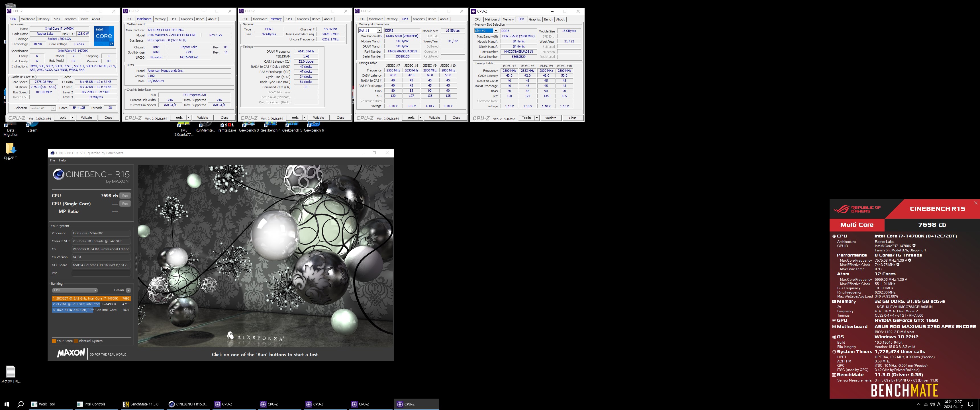Viewport: 980px width, 410px height.
Task: Click the DRAM Frequency value 4141.0 MHz
Action: click(306, 51)
